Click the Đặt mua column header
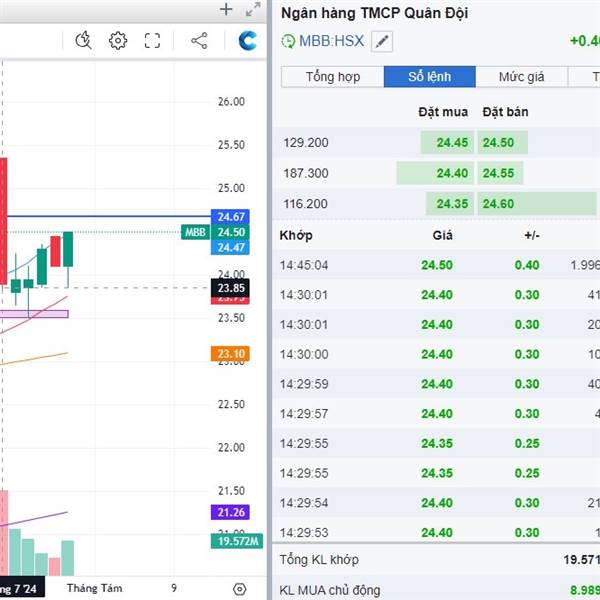The image size is (600, 600). (x=443, y=112)
